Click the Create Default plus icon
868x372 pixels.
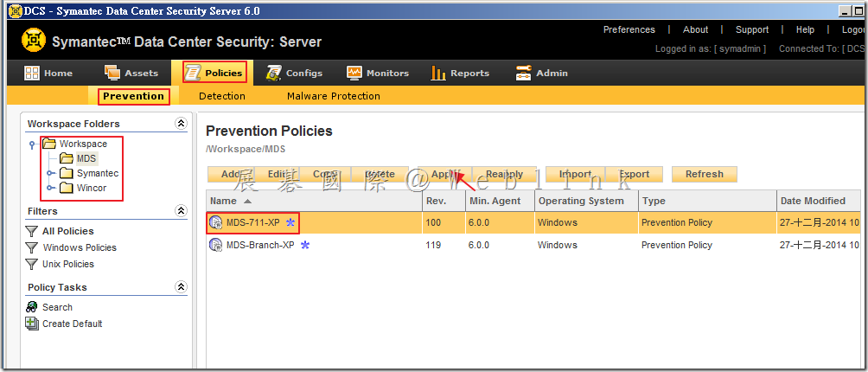32,324
